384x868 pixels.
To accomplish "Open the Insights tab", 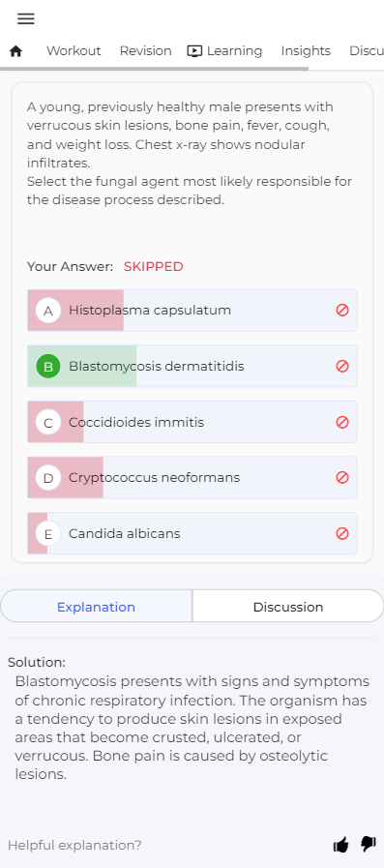I will click(x=306, y=51).
